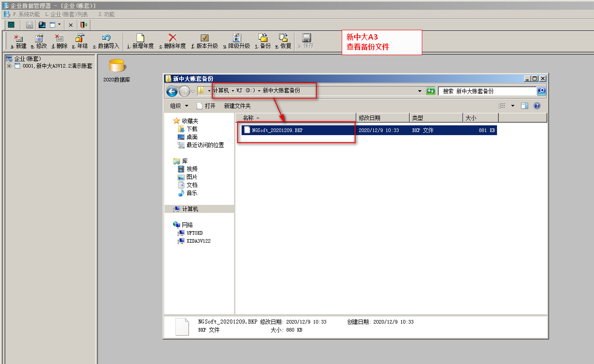Image resolution: width=594 pixels, height=364 pixels.
Task: Click the 打开 button in Explorer
Action: click(206, 106)
